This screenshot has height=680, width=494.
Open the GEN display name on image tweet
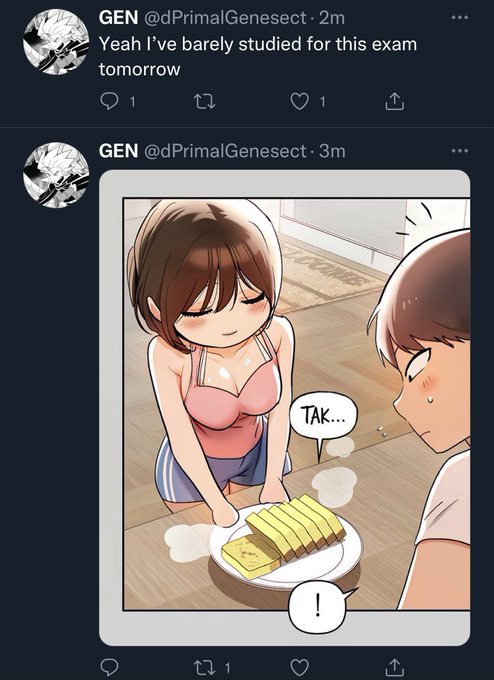click(118, 151)
